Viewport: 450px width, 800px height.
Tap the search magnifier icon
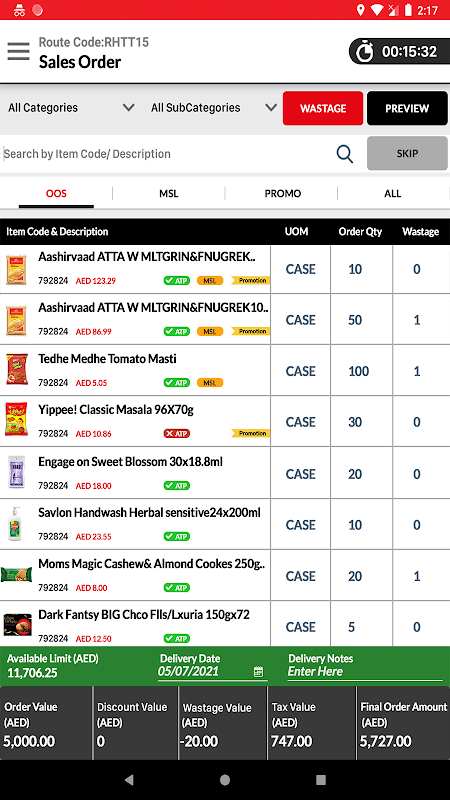[x=345, y=154]
